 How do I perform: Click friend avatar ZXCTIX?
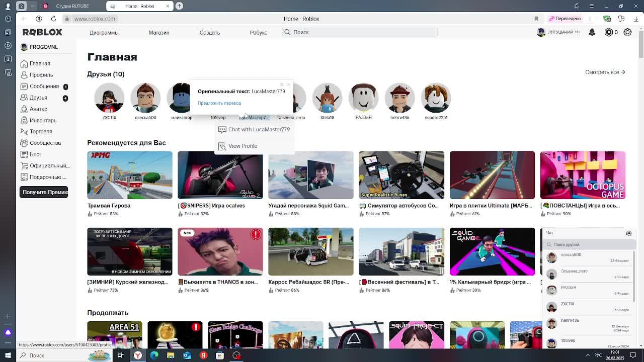pyautogui.click(x=109, y=98)
